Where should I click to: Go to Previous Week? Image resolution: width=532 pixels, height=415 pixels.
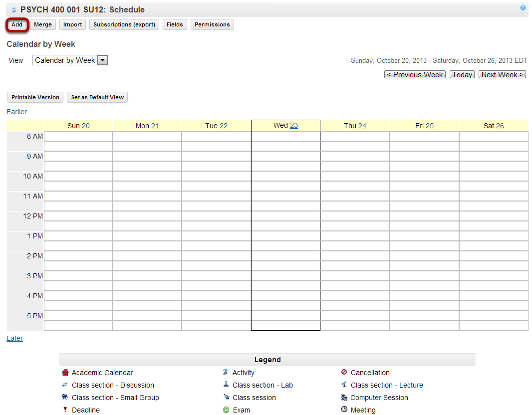click(x=415, y=75)
